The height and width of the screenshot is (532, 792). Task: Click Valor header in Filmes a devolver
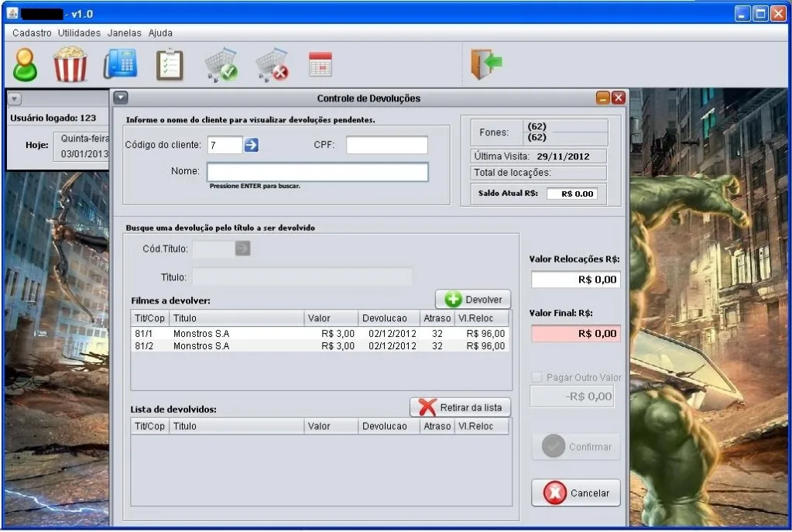[x=331, y=317]
